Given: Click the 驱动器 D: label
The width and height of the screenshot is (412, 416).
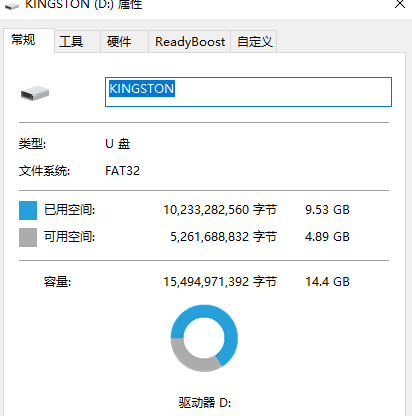Looking at the screenshot, I should (x=205, y=403).
